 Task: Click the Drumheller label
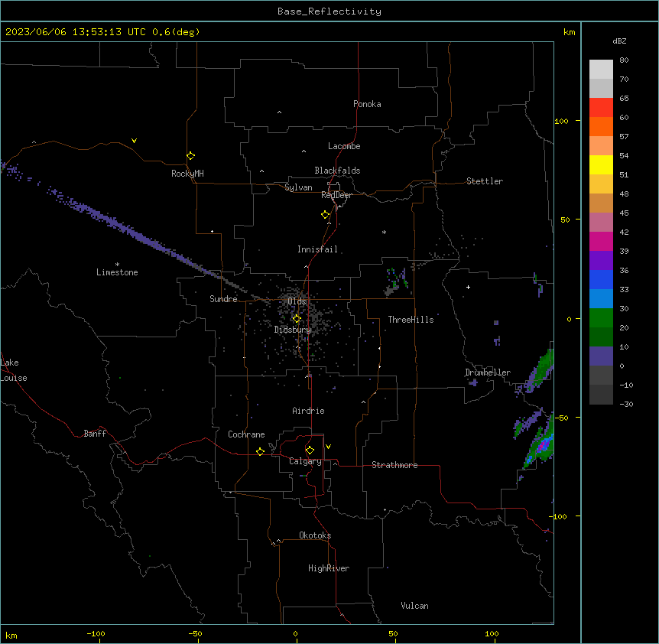pyautogui.click(x=488, y=372)
